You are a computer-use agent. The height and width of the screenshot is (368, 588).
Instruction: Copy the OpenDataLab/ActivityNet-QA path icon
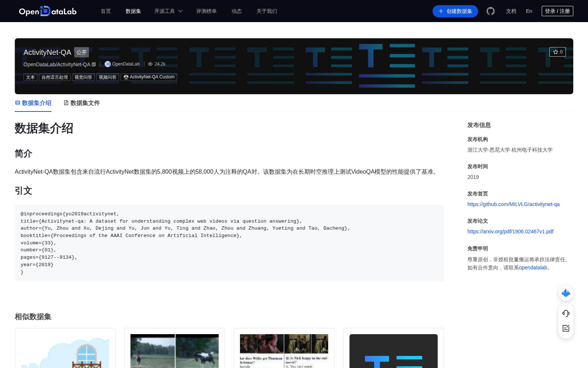[94, 64]
